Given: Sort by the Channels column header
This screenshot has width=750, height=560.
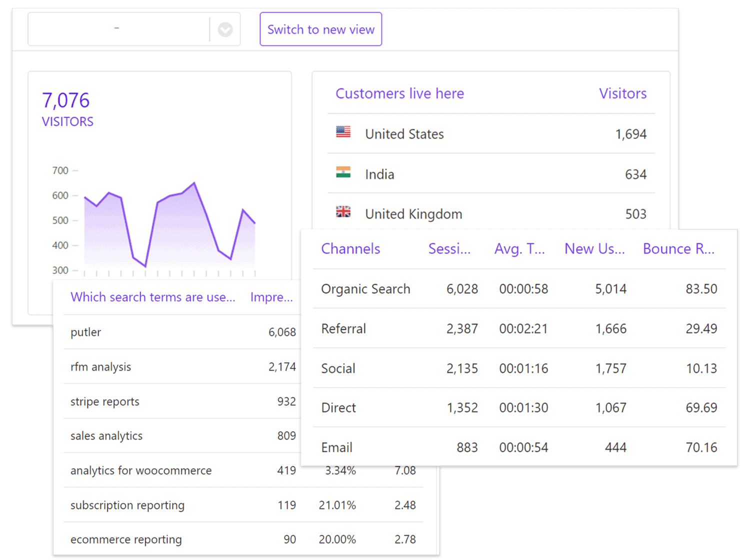Looking at the screenshot, I should 350,249.
